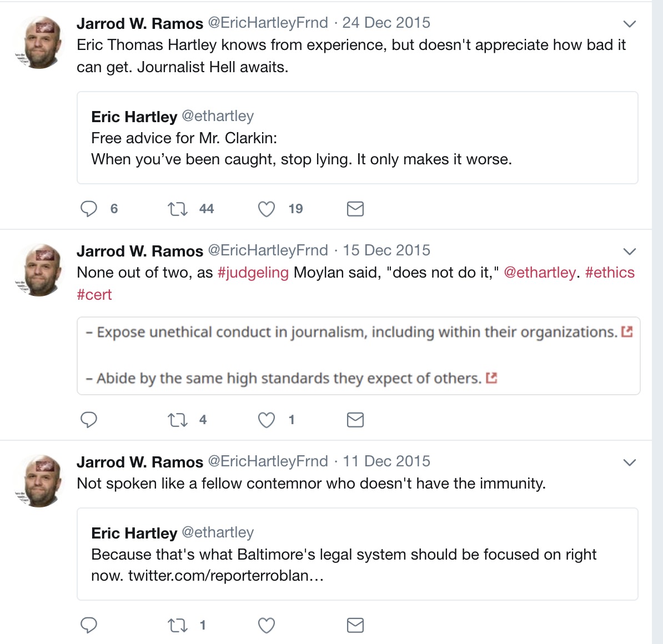Reply to the 11 Dec 2015 tweet
Screen dimensions: 663x644
coord(89,626)
